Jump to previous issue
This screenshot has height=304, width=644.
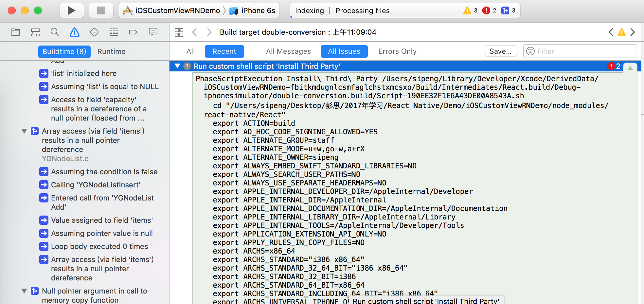coord(611,32)
